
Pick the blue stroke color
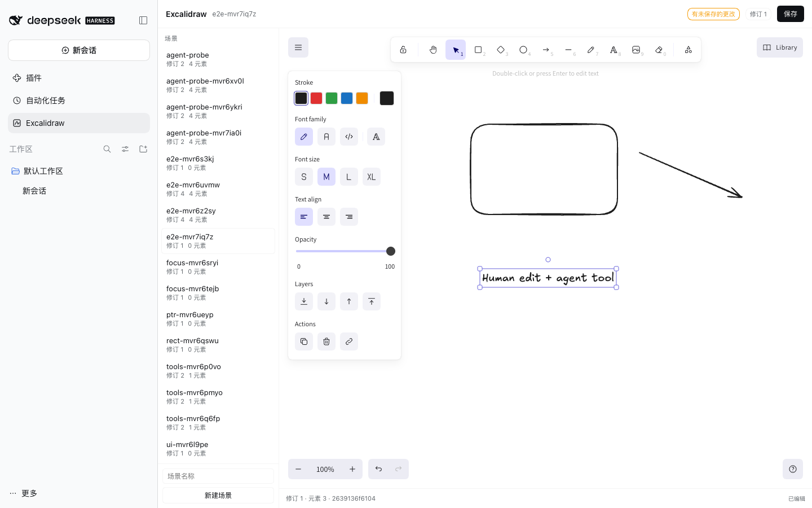(347, 98)
